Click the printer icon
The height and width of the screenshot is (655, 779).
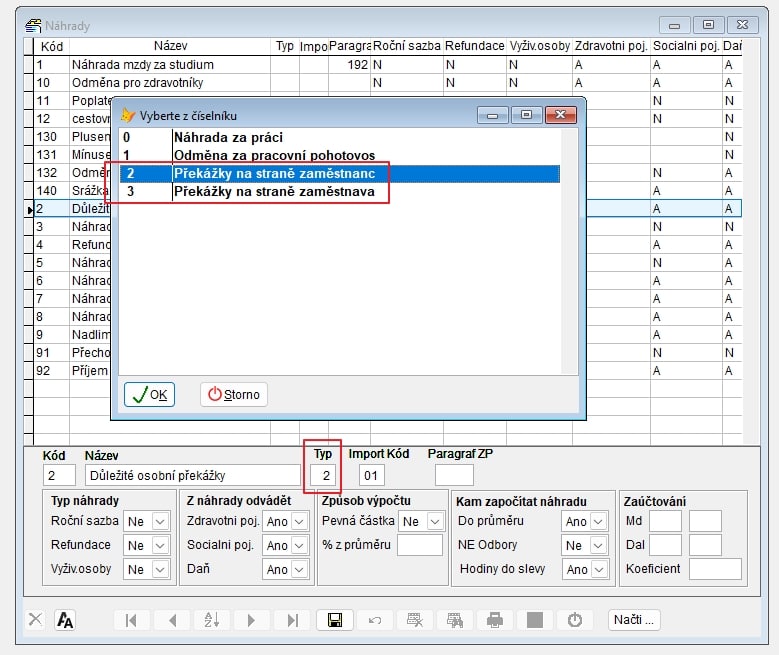click(x=494, y=620)
